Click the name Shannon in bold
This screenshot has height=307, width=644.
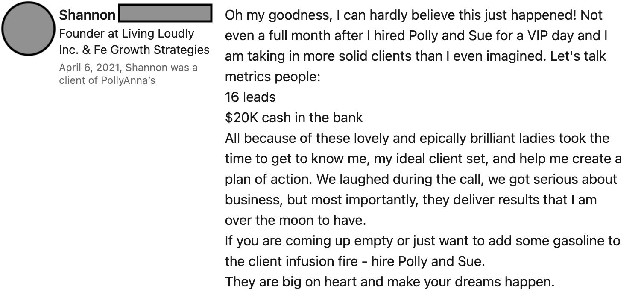(x=87, y=15)
